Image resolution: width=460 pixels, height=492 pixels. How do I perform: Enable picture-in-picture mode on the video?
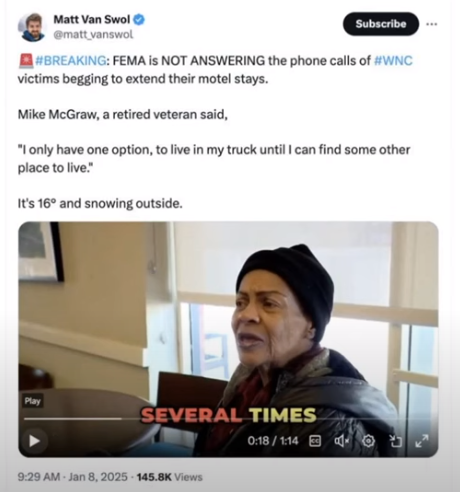point(396,441)
